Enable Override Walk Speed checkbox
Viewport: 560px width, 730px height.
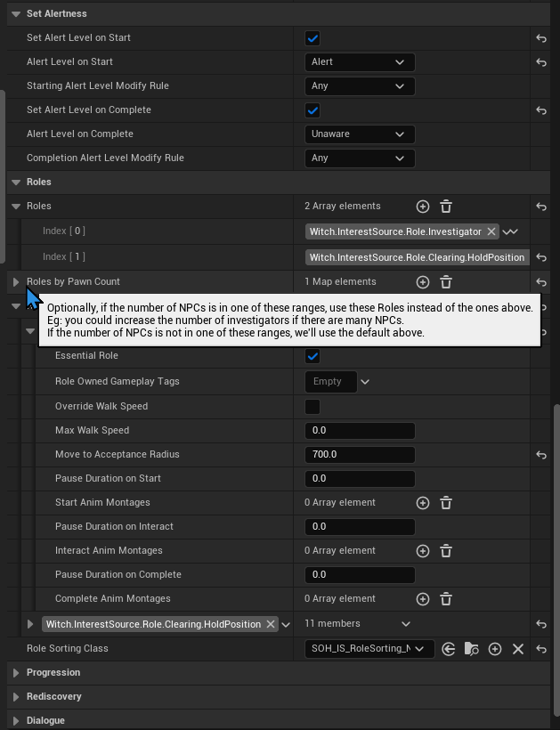point(312,407)
